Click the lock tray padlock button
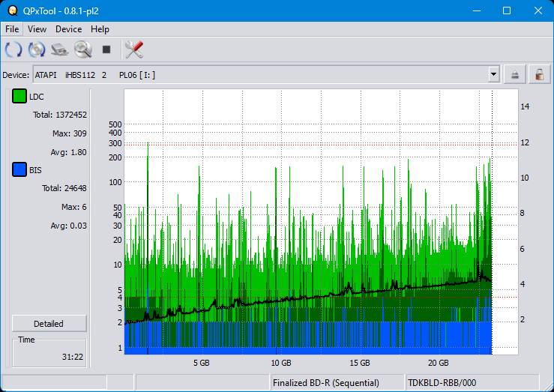Viewport: 554px width, 392px height. (539, 74)
